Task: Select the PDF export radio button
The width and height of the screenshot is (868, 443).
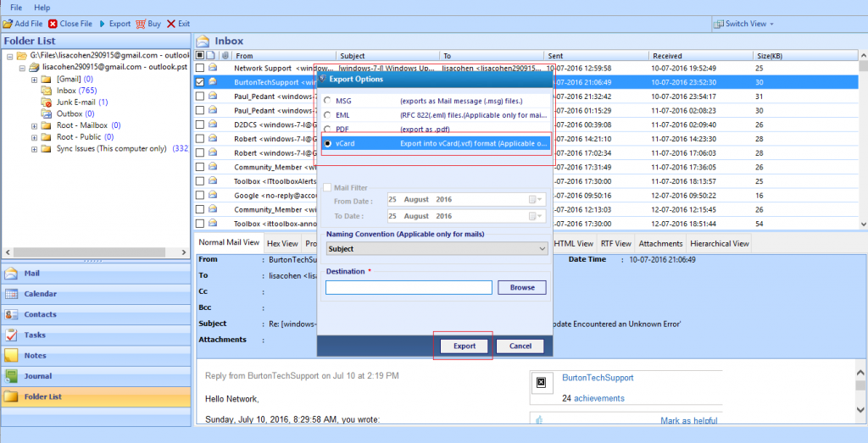Action: point(328,129)
